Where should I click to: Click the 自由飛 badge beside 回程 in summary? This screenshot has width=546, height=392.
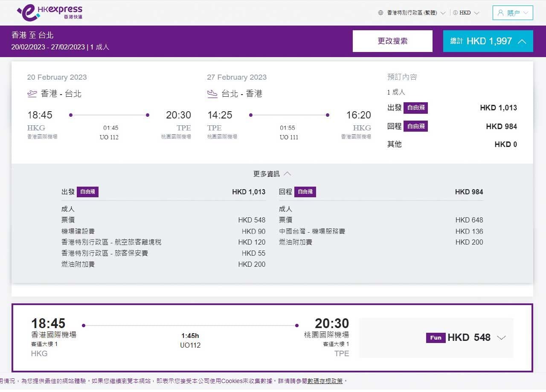click(415, 126)
